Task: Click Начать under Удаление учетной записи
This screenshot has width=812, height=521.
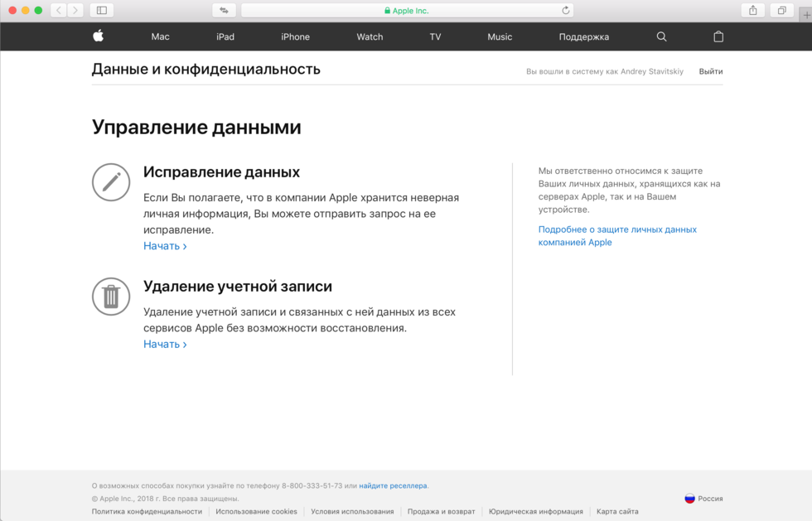Action: point(165,345)
